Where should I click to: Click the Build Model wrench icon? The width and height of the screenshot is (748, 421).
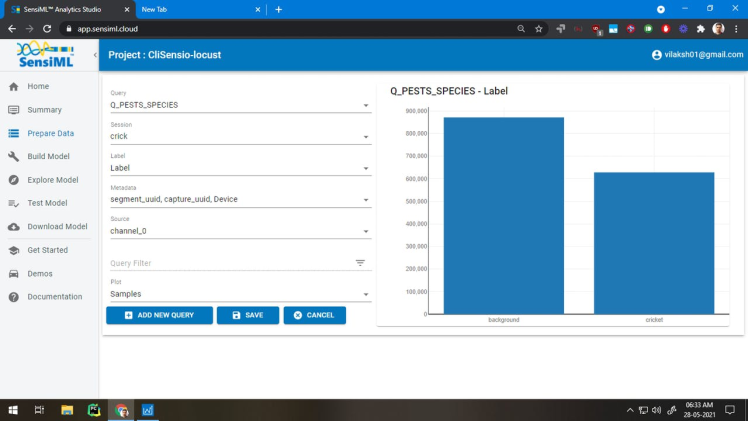(x=14, y=157)
